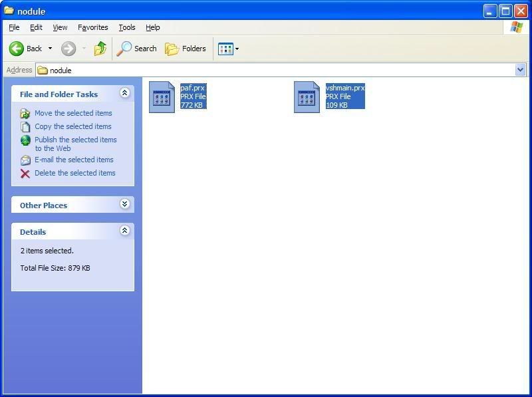
Task: Minimize the nodule window
Action: [x=489, y=11]
